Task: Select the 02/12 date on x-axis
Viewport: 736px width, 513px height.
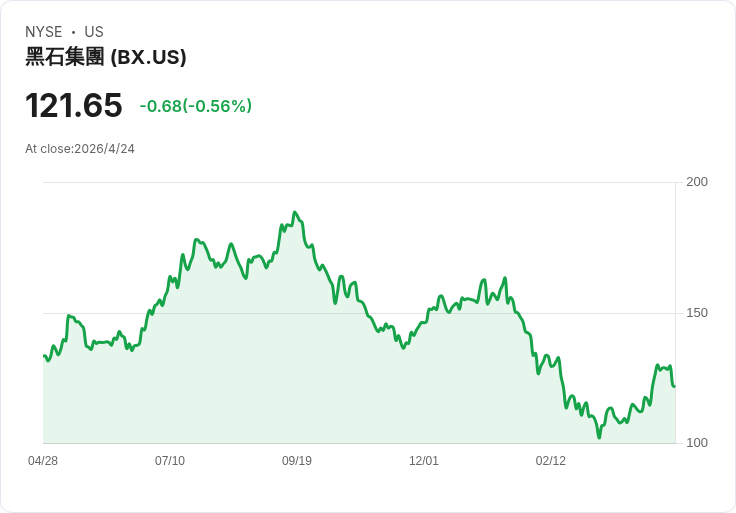Action: pyautogui.click(x=551, y=461)
